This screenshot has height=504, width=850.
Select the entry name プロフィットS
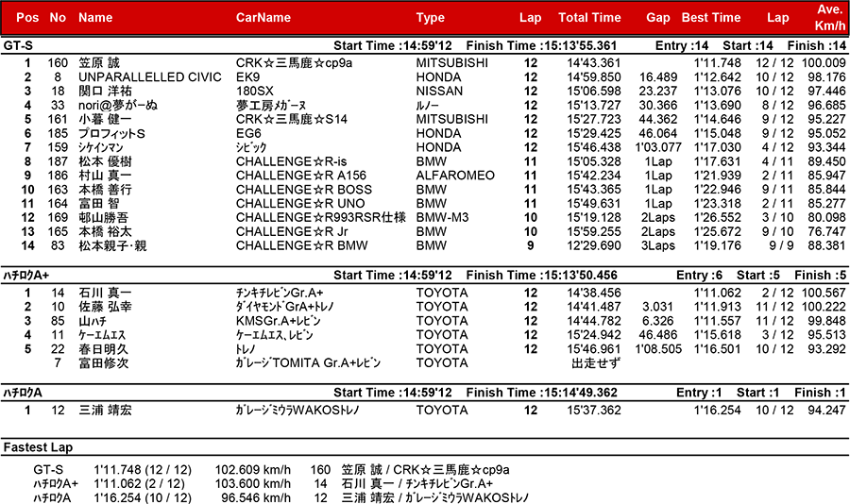111,133
